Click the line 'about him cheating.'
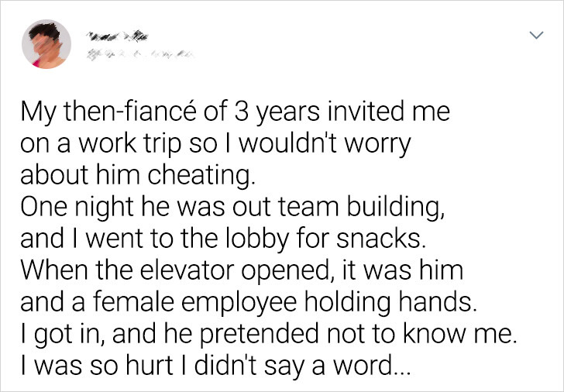Screen dimensions: 564x392 coord(138,176)
